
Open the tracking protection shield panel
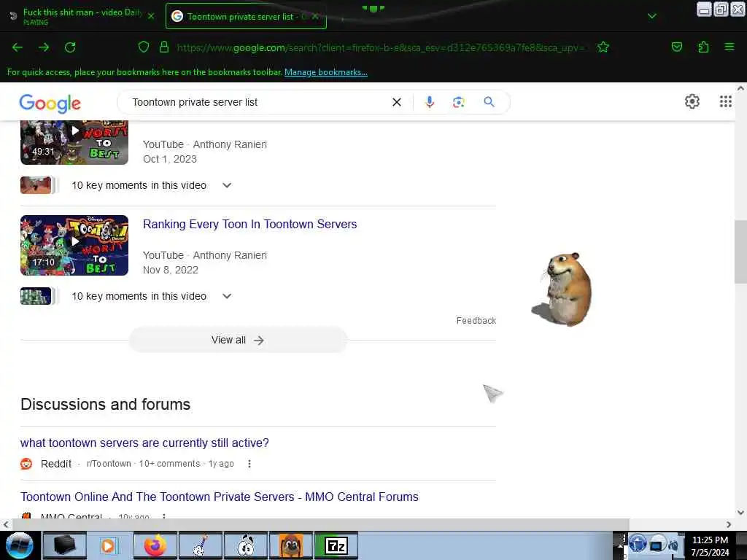144,47
